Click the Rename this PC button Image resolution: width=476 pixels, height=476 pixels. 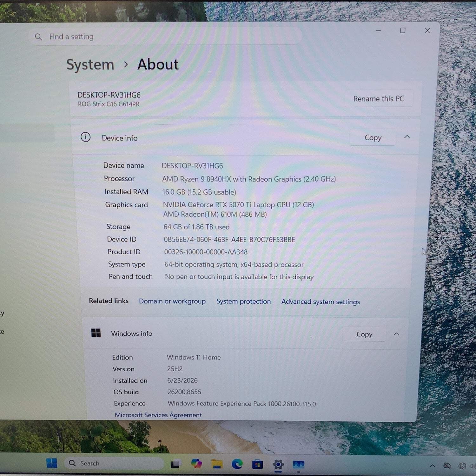pos(379,99)
